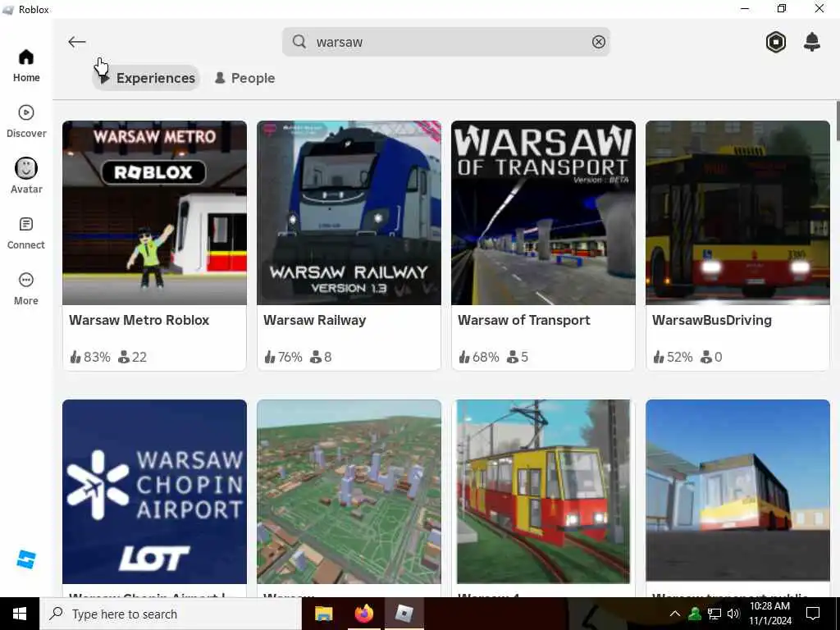Open the More menu in sidebar
This screenshot has height=630, width=840.
tap(25, 289)
